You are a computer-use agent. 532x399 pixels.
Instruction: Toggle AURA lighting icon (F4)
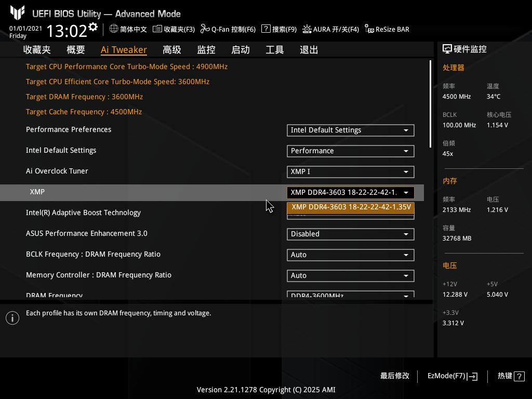[x=307, y=29]
